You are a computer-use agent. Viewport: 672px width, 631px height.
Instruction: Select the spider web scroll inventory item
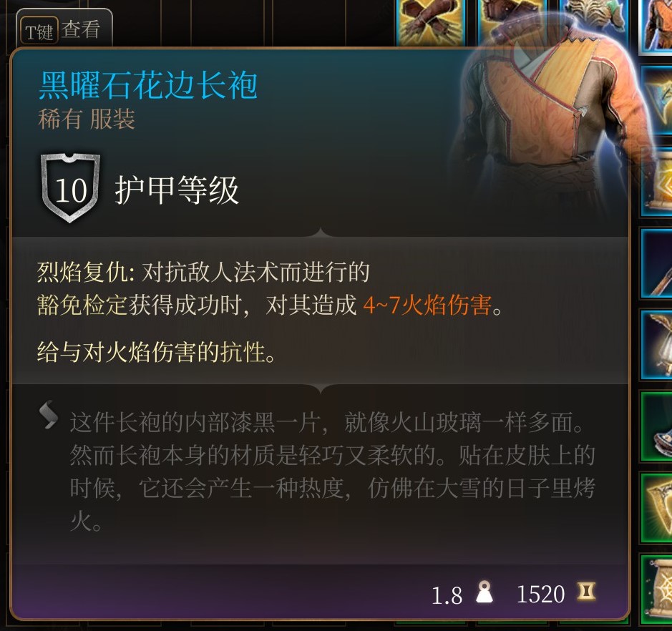(656, 590)
